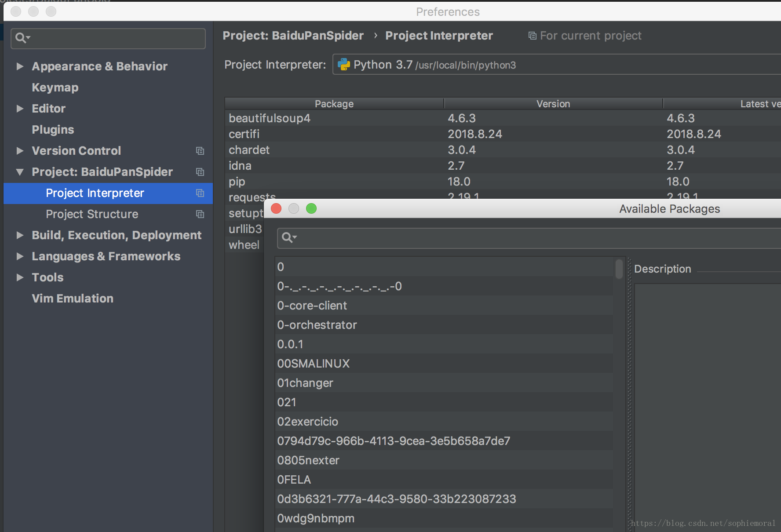781x532 pixels.
Task: Expand the Version Control section
Action: click(x=20, y=151)
